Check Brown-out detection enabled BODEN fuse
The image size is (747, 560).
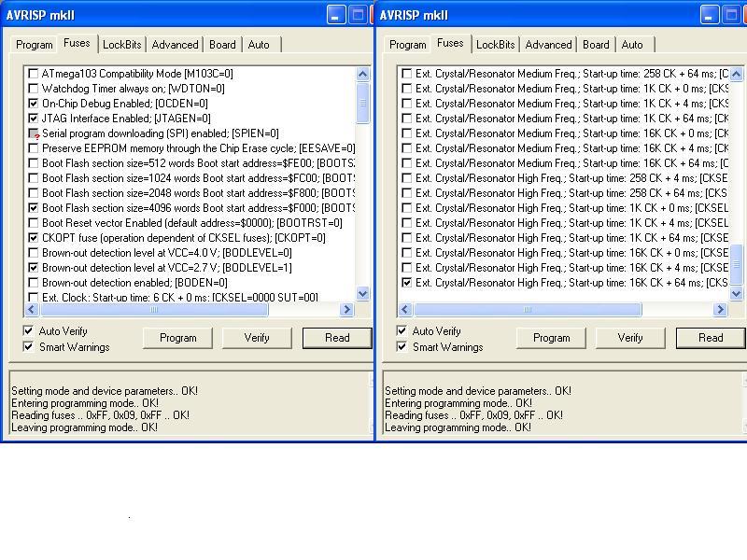35,283
